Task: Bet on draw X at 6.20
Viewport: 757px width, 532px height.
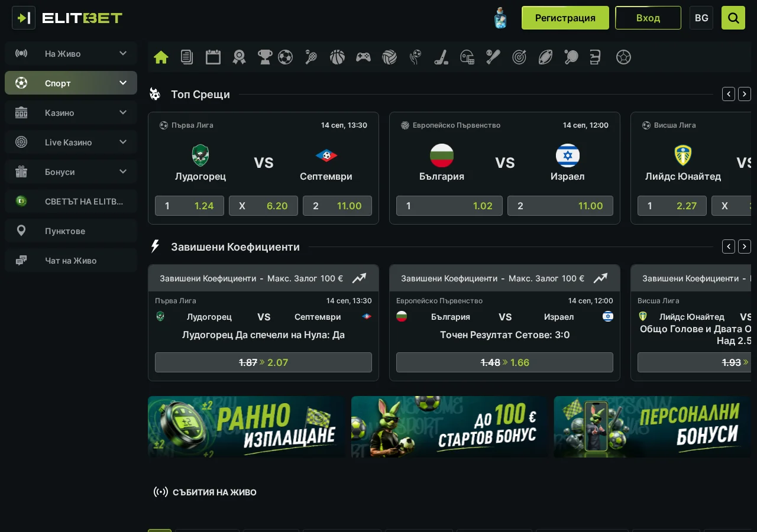Action: [x=263, y=206]
